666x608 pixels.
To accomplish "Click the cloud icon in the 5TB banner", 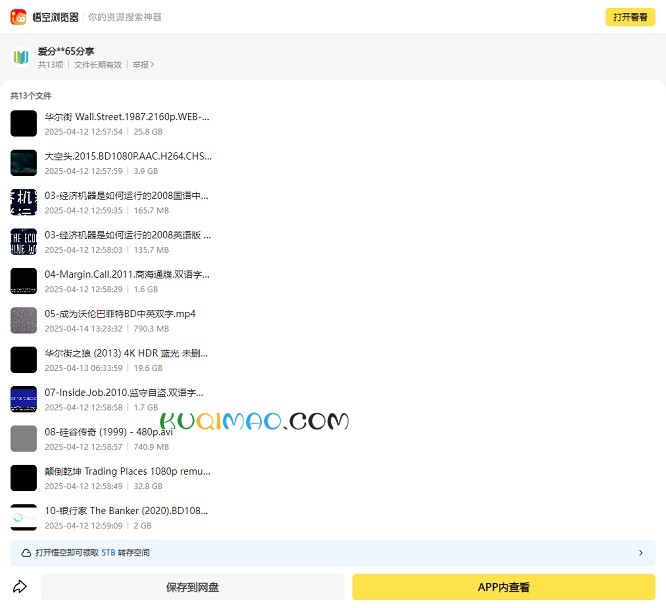I will [x=26, y=553].
